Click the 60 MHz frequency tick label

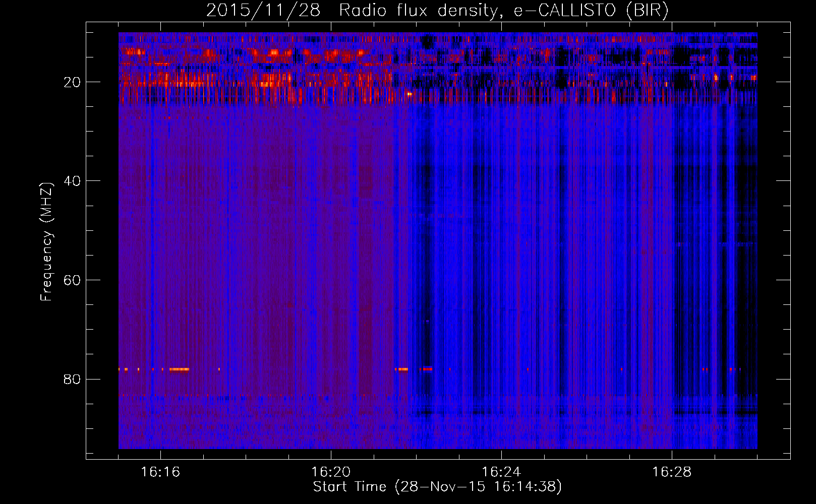(x=72, y=280)
